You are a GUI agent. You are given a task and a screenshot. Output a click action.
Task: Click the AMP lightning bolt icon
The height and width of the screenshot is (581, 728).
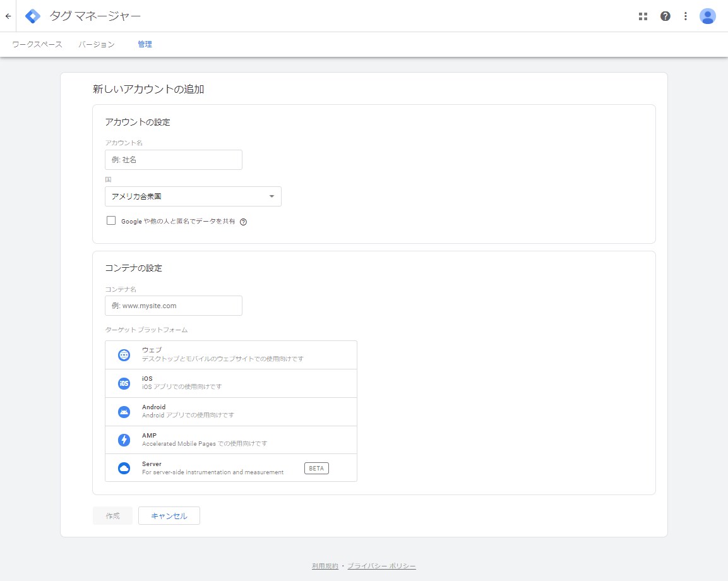click(124, 440)
